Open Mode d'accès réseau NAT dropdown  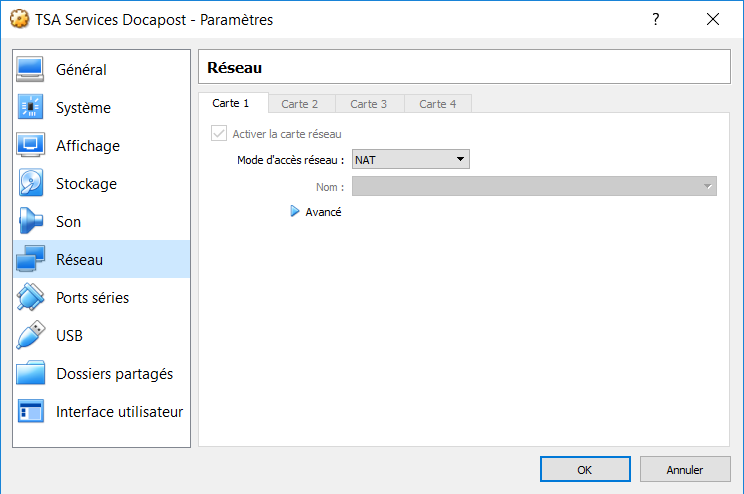click(410, 159)
